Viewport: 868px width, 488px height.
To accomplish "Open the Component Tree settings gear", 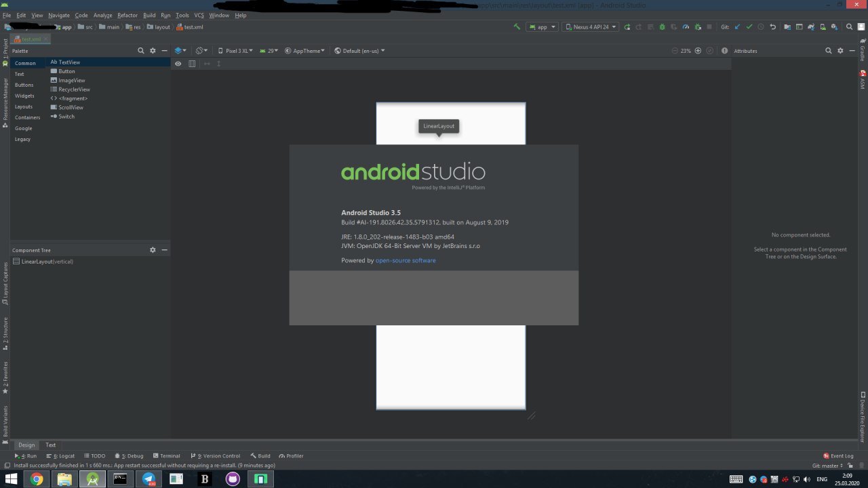I will (x=153, y=250).
